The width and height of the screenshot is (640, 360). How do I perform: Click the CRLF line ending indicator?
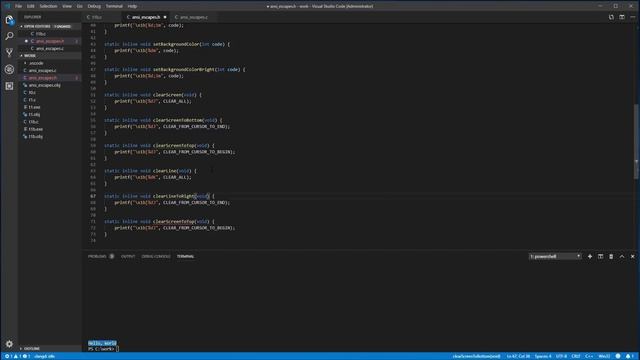[576, 356]
